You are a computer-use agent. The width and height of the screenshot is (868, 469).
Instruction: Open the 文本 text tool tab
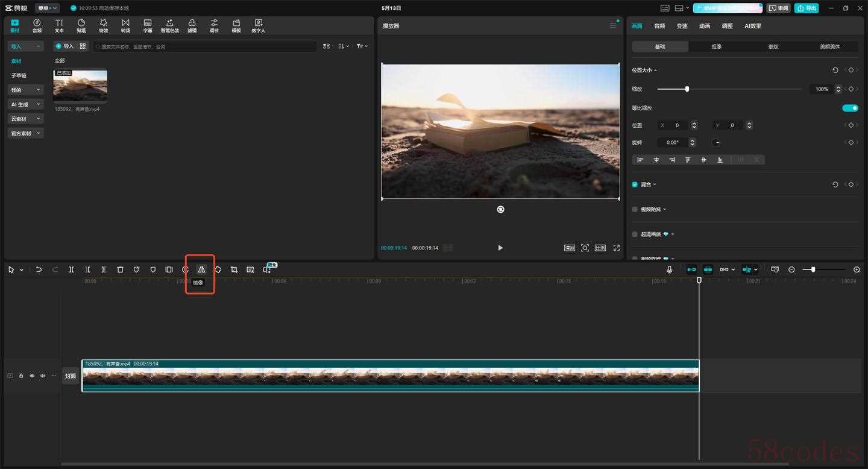coord(59,25)
